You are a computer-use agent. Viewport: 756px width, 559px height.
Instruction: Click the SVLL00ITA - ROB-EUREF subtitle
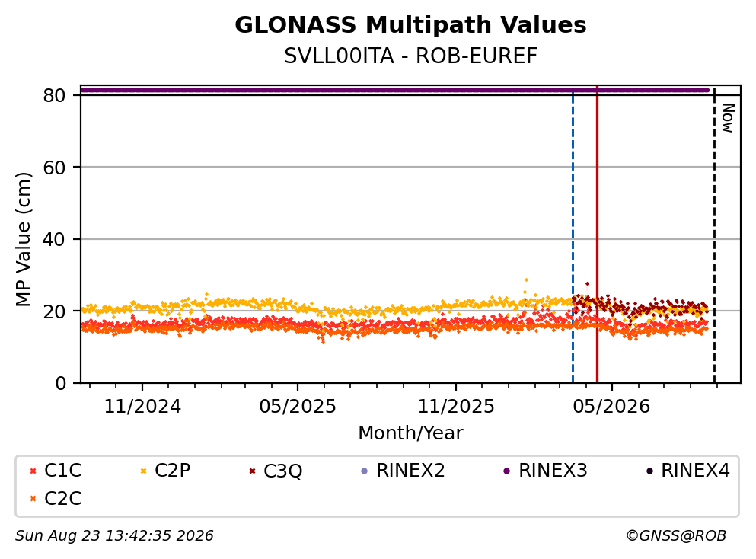(411, 56)
